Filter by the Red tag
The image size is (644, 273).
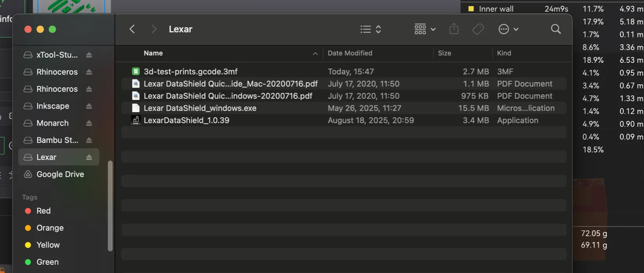43,211
